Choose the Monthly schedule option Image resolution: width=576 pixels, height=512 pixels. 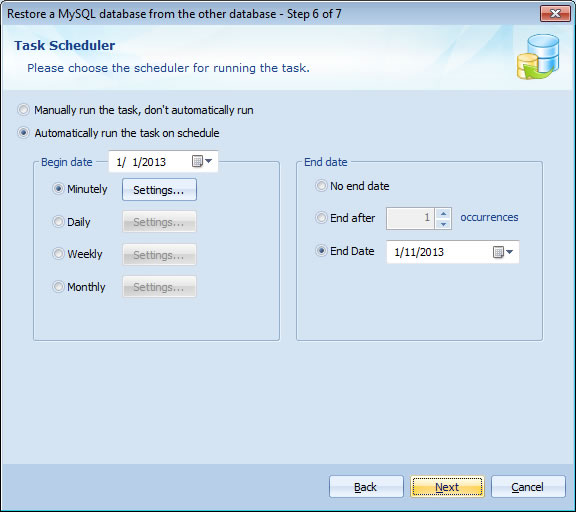[58, 286]
